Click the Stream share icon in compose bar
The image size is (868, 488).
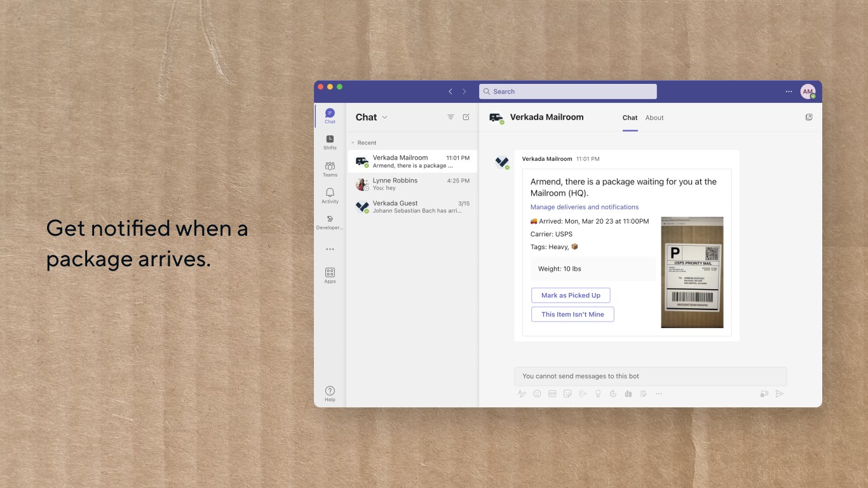click(x=583, y=394)
